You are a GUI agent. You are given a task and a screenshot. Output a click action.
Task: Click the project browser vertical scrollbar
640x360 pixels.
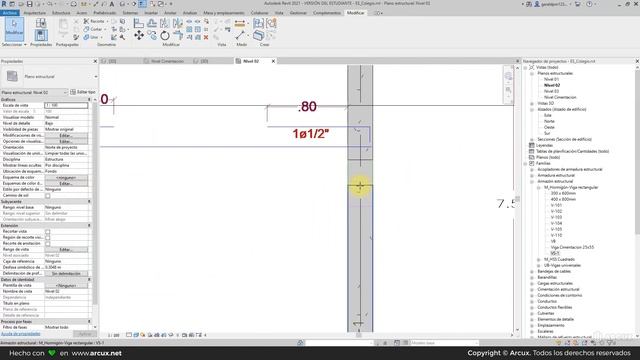637,151
